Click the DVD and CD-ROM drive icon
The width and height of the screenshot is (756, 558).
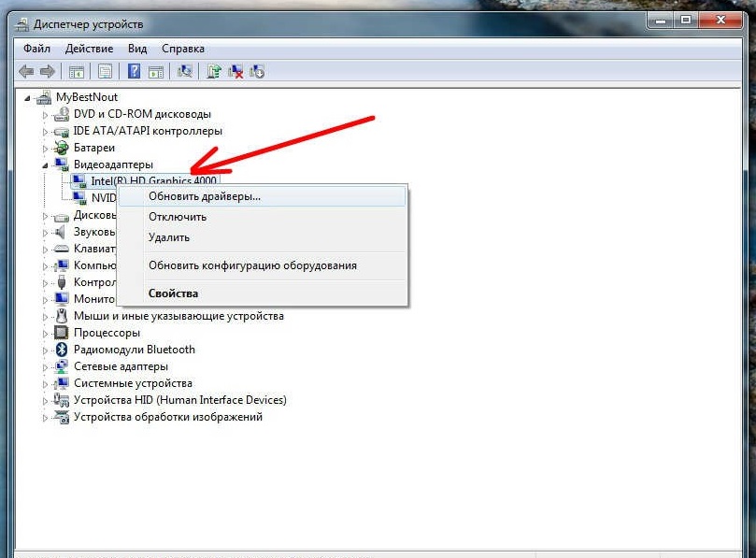(62, 114)
